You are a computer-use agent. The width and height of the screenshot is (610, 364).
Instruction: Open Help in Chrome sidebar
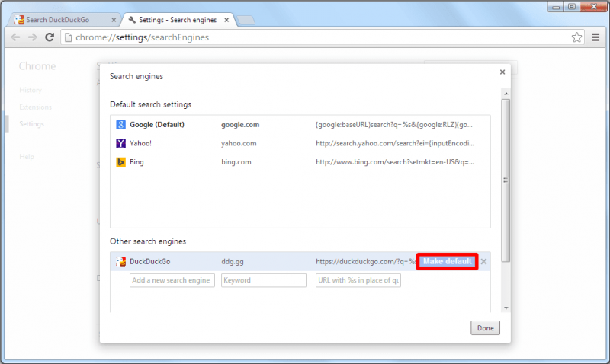[x=27, y=157]
